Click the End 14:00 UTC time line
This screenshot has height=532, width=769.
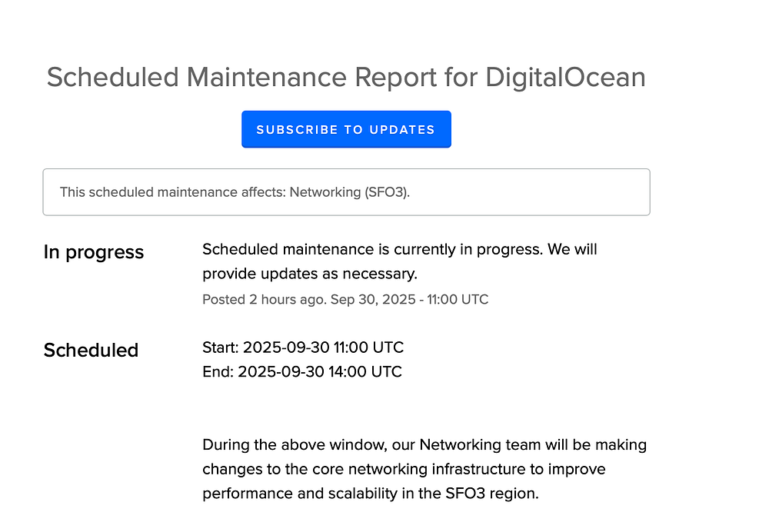[302, 372]
